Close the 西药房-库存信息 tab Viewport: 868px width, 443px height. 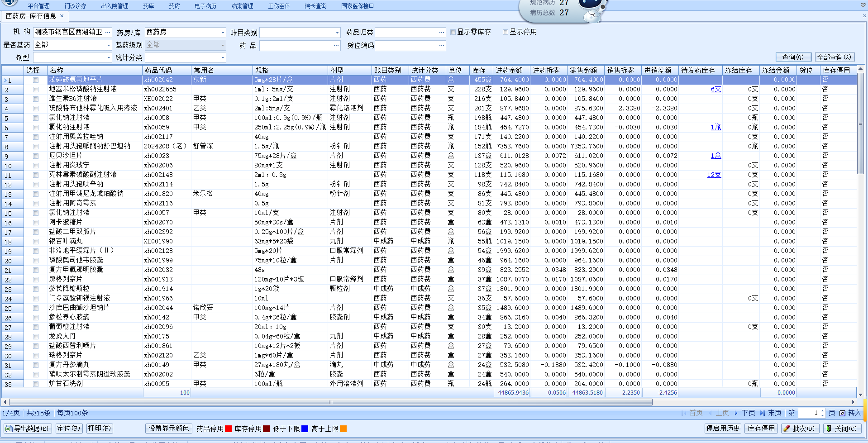click(62, 16)
